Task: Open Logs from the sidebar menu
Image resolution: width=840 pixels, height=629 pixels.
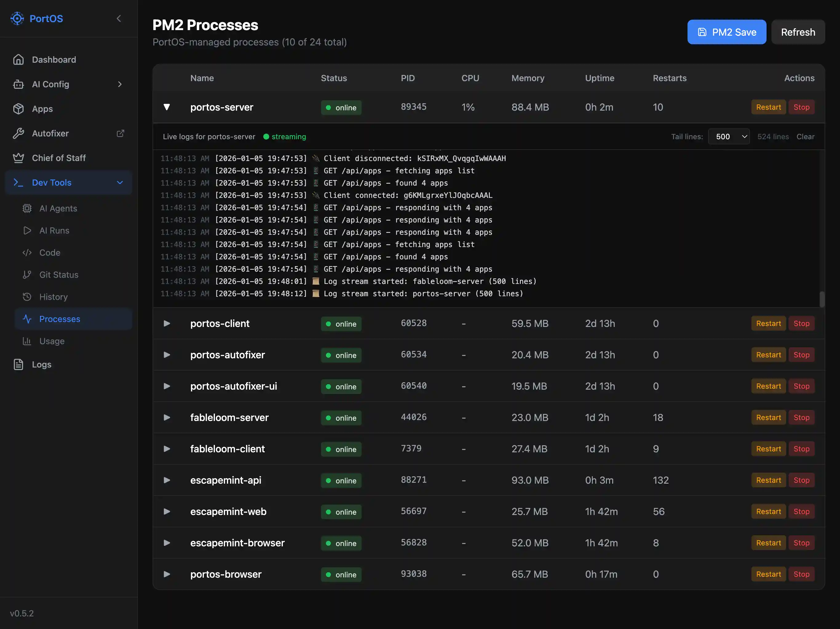Action: 41,364
